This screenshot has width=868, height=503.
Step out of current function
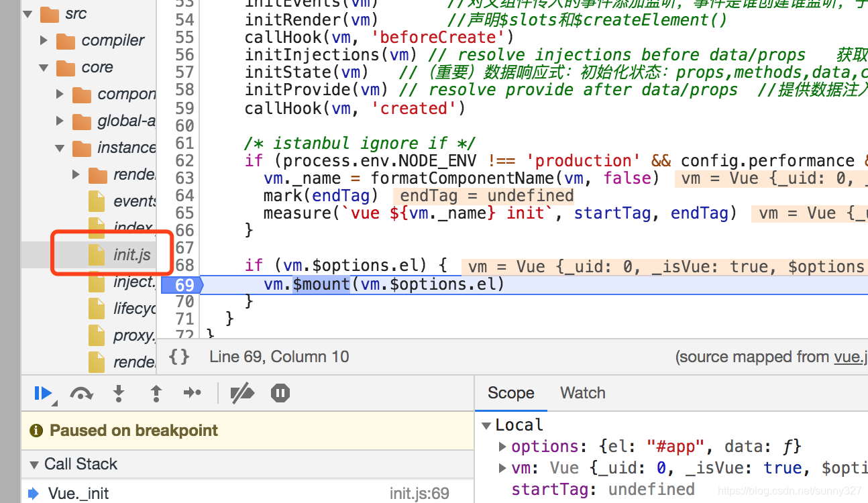(x=156, y=393)
